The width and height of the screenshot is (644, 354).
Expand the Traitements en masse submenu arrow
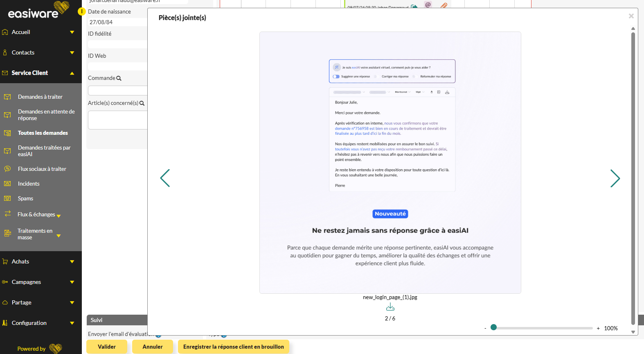point(59,236)
